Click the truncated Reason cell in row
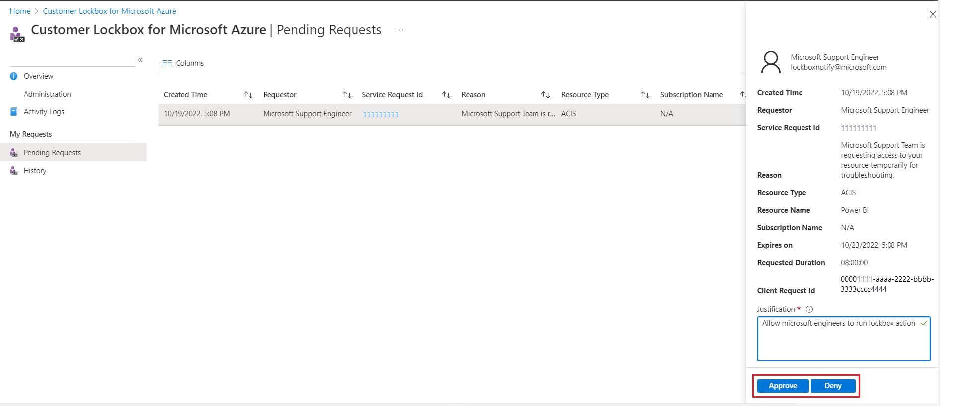The width and height of the screenshot is (980, 406). click(x=509, y=114)
